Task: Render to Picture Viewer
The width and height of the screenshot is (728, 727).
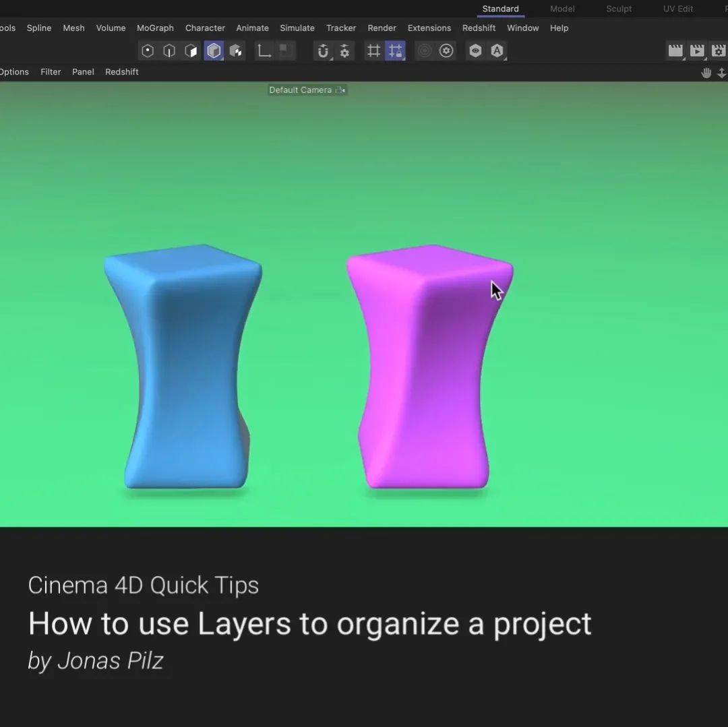Action: 697,51
